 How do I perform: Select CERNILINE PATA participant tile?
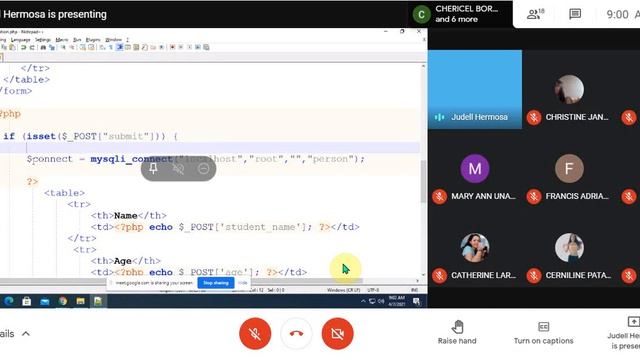tap(569, 248)
